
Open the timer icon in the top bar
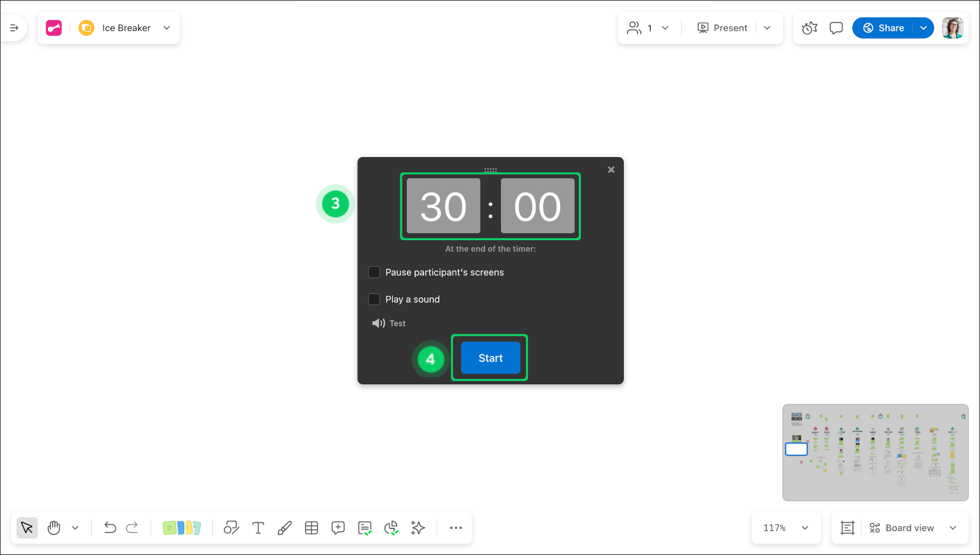coord(809,28)
